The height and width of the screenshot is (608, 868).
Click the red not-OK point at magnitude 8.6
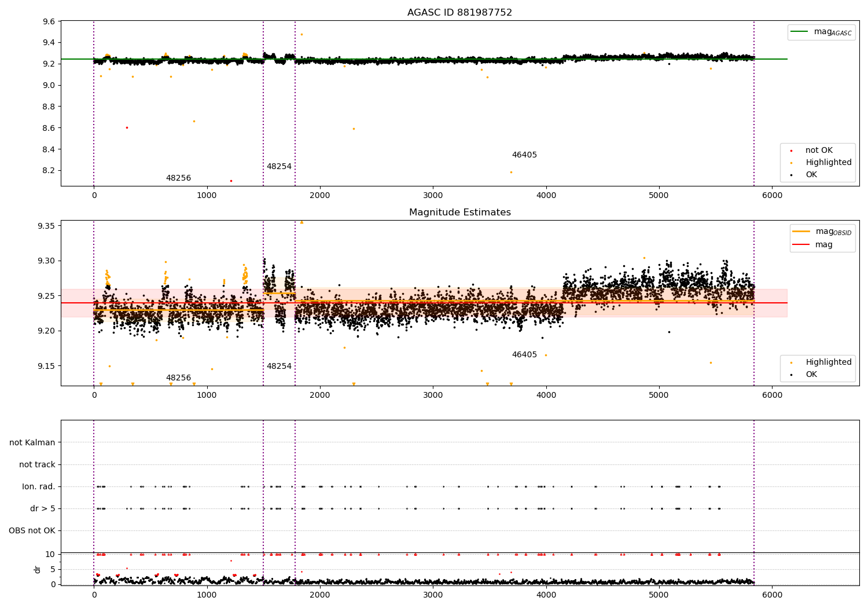coord(127,127)
